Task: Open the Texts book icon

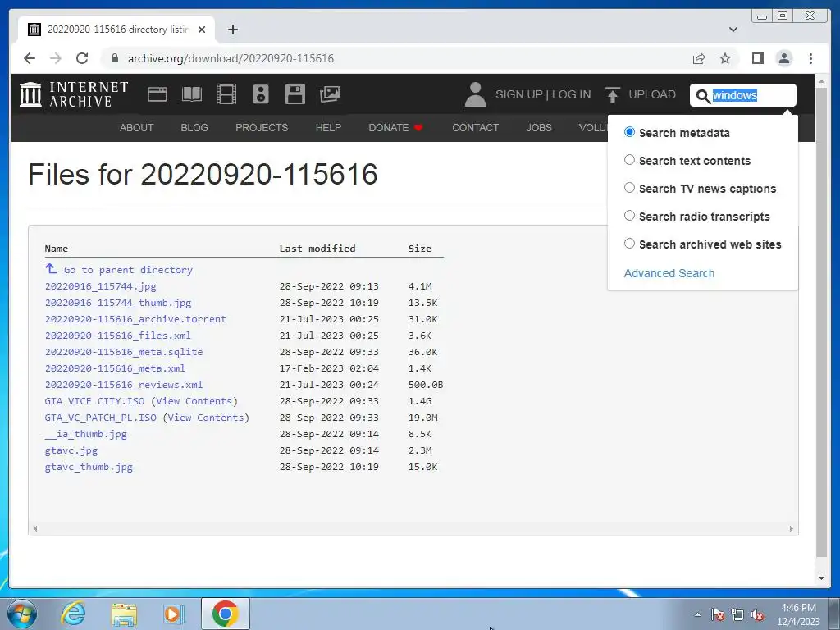Action: pyautogui.click(x=192, y=94)
